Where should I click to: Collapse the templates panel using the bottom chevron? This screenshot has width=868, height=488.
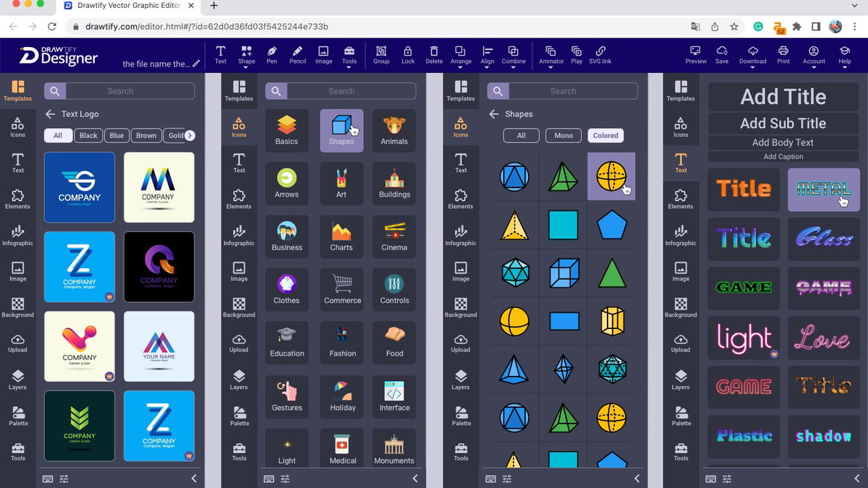click(193, 478)
